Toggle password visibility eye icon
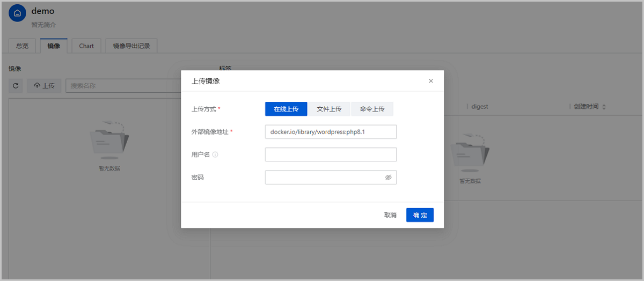 pos(388,178)
